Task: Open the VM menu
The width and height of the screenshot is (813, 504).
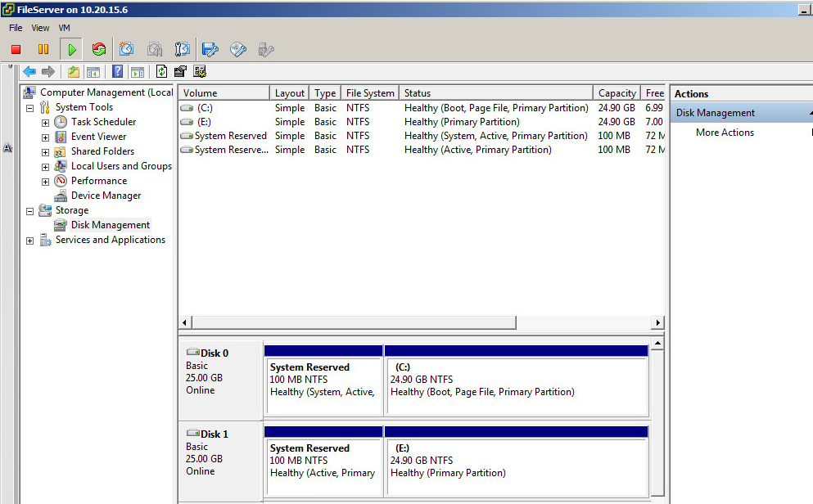Action: point(64,28)
